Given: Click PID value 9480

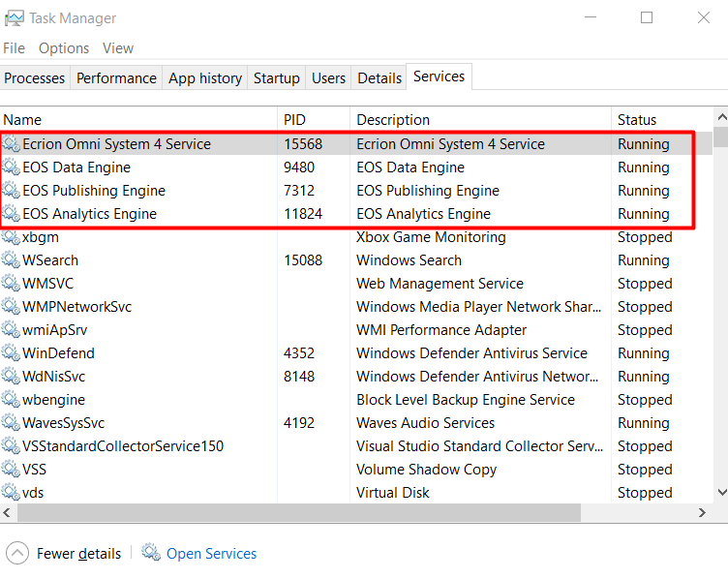Looking at the screenshot, I should (x=299, y=168).
